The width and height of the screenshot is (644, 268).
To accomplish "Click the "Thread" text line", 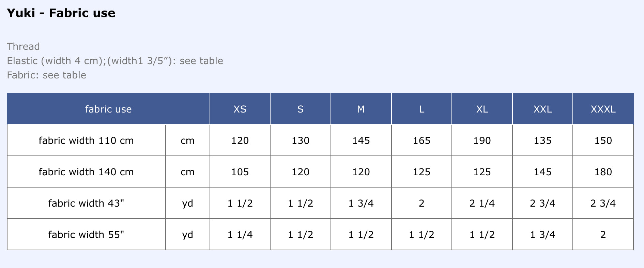I will (x=23, y=46).
